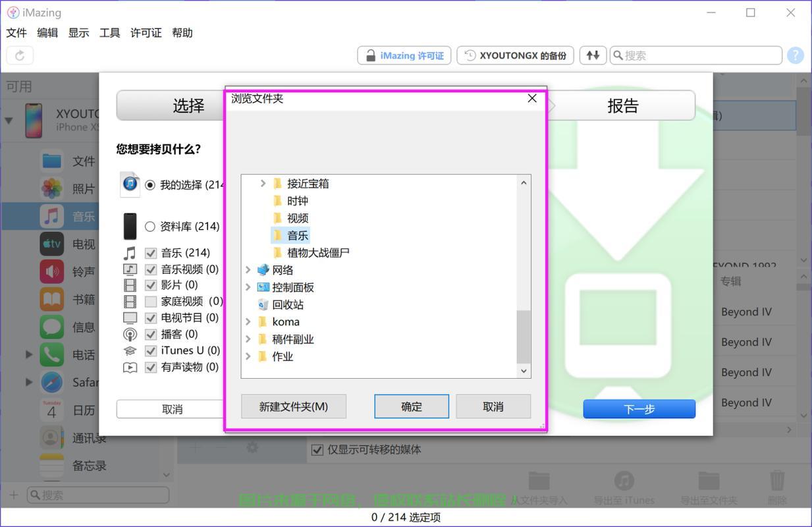Click the bottom-left sidebar search field
Image resolution: width=812 pixels, height=527 pixels.
(x=97, y=495)
